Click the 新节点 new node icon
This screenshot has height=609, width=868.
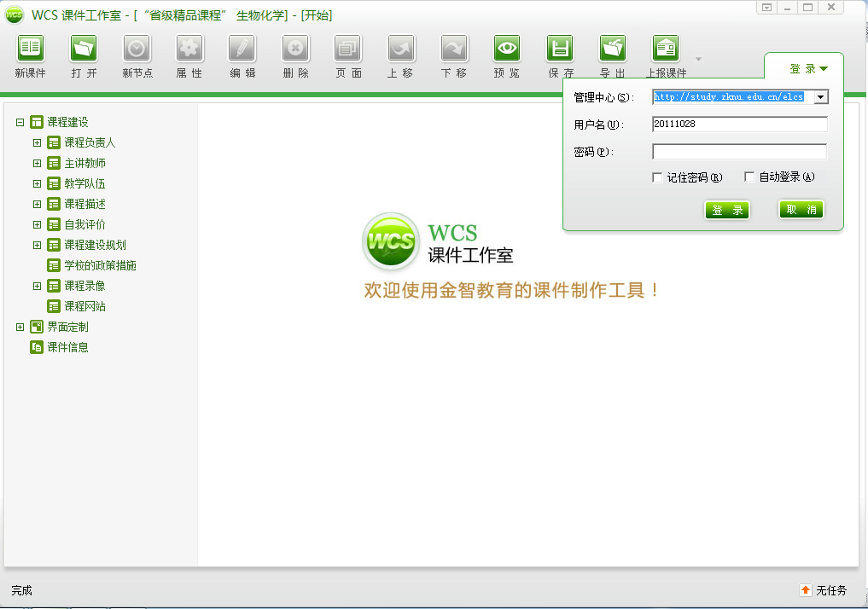[x=137, y=48]
